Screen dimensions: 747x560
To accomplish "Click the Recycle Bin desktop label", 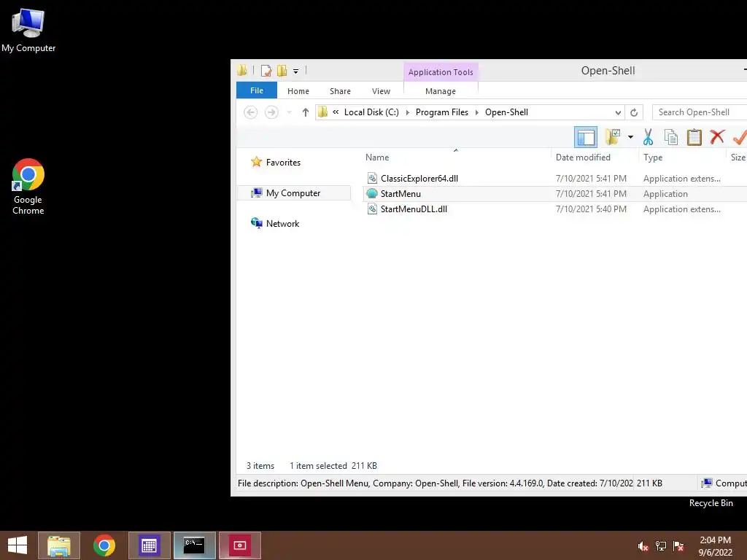I will tap(711, 503).
